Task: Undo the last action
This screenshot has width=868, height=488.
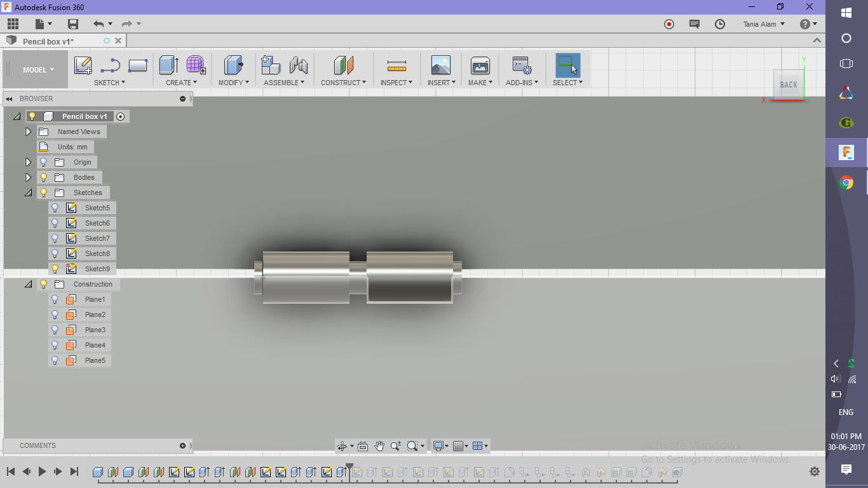Action: coord(98,24)
